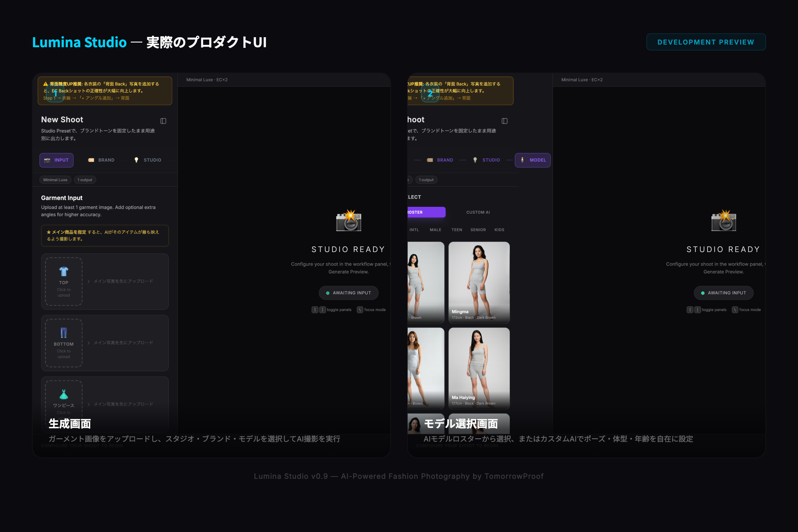Select the Mingma model card

point(479,283)
